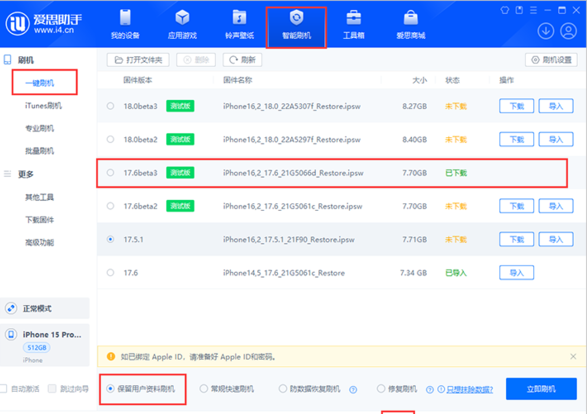The image size is (587, 414).
Task: Click the skin shirt icon in title bar
Action: click(x=505, y=10)
